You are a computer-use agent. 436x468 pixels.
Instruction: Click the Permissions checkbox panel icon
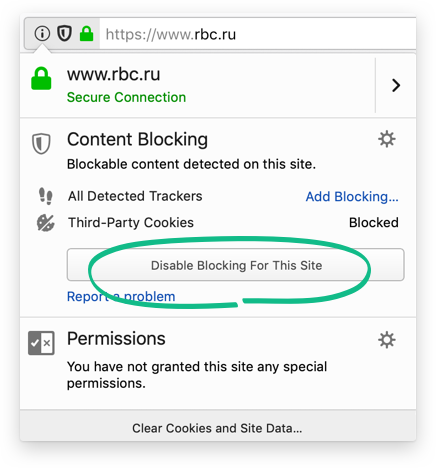pos(41,343)
